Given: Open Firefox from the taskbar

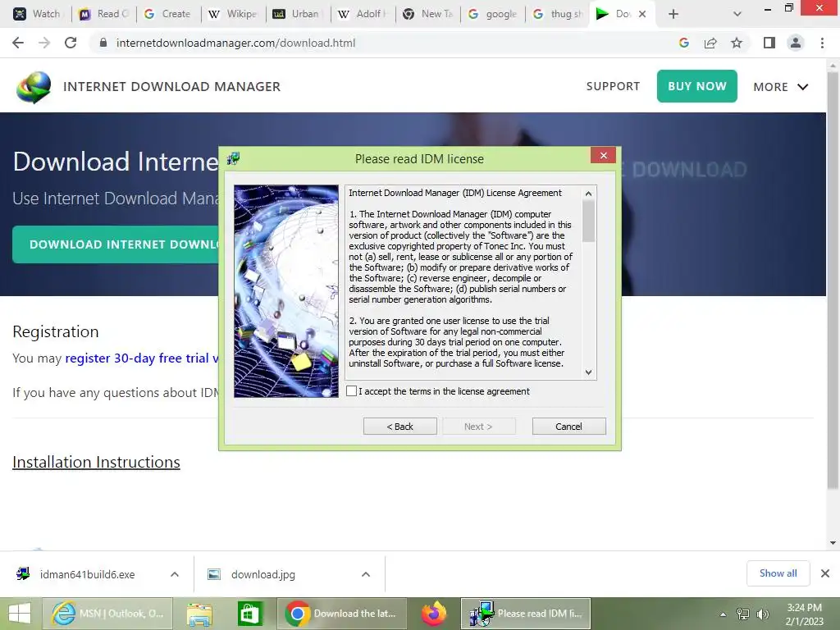Looking at the screenshot, I should tap(434, 614).
